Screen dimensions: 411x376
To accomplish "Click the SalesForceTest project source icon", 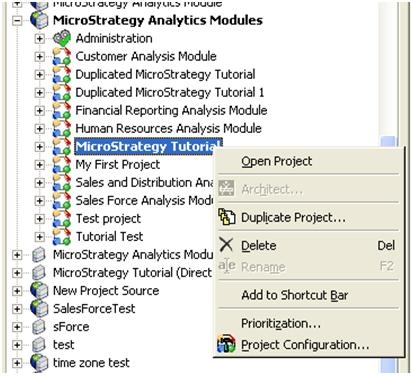I will pyautogui.click(x=39, y=308).
